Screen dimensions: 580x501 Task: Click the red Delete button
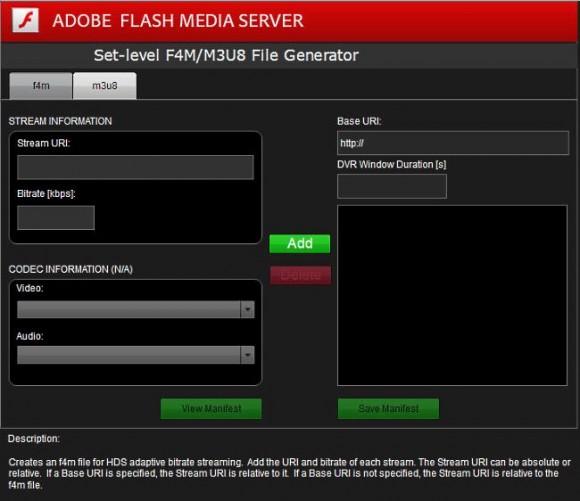(300, 275)
